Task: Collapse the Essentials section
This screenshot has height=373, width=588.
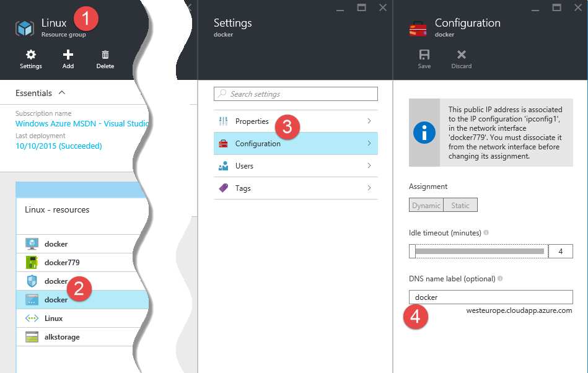Action: point(61,93)
